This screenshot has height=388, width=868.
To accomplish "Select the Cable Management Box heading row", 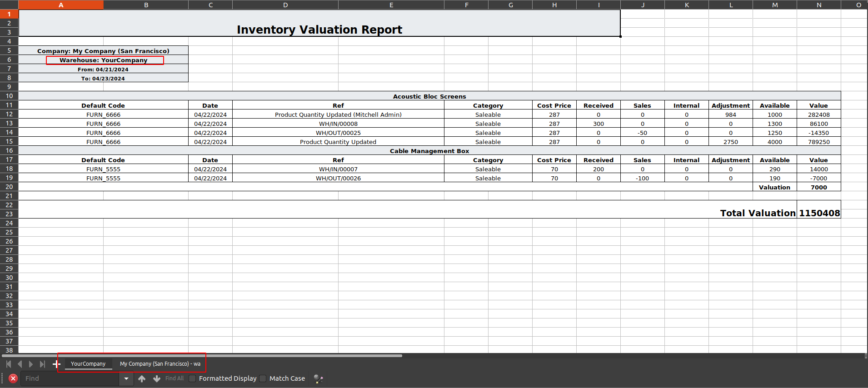I will pos(429,151).
